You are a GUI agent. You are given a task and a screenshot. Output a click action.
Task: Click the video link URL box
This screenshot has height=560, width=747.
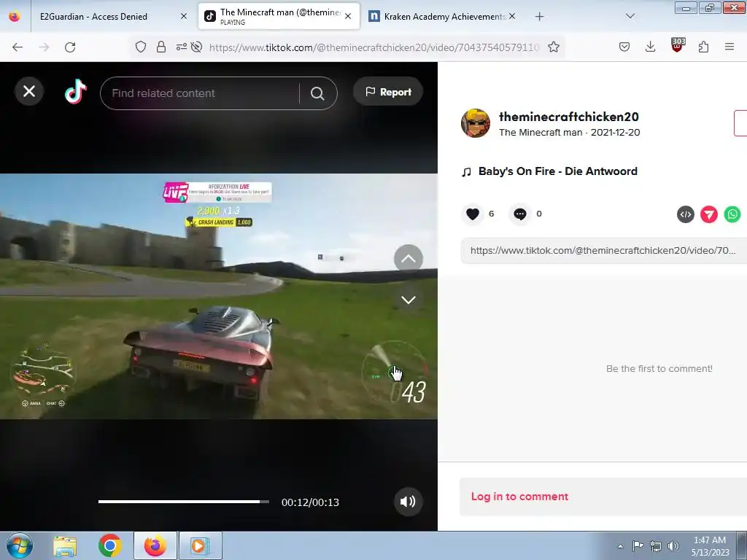(x=603, y=251)
